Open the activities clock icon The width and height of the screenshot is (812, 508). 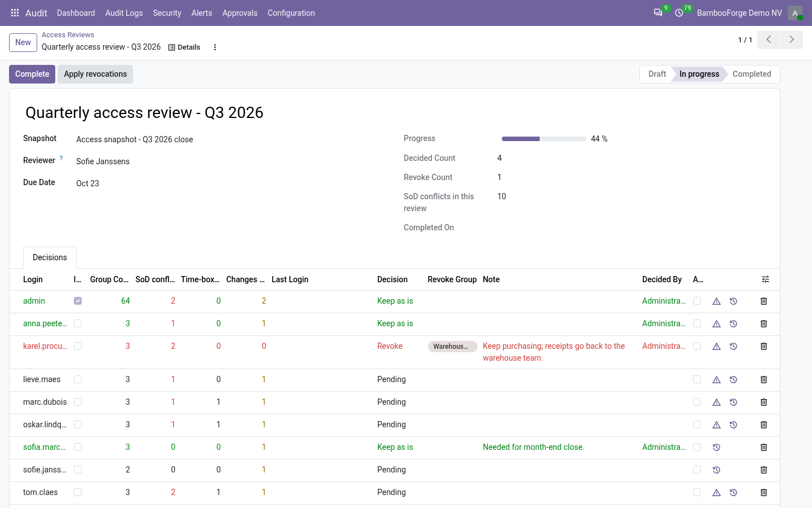(679, 13)
